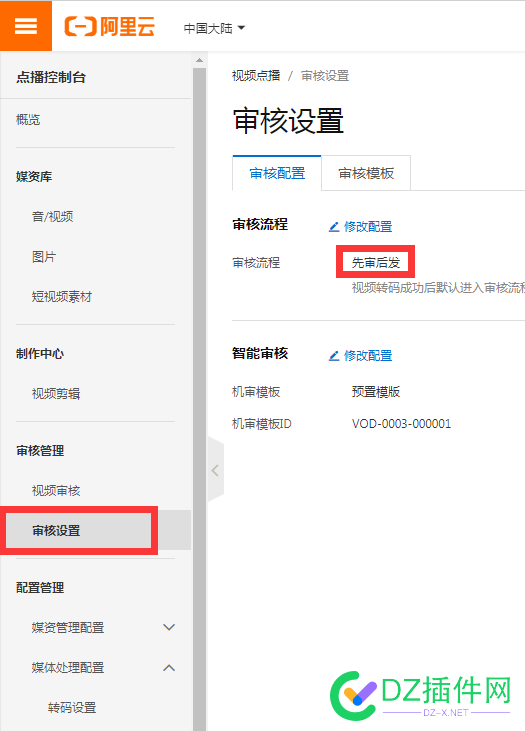The height and width of the screenshot is (731, 525).
Task: Click the 机审模板ID label
Action: pos(262,424)
